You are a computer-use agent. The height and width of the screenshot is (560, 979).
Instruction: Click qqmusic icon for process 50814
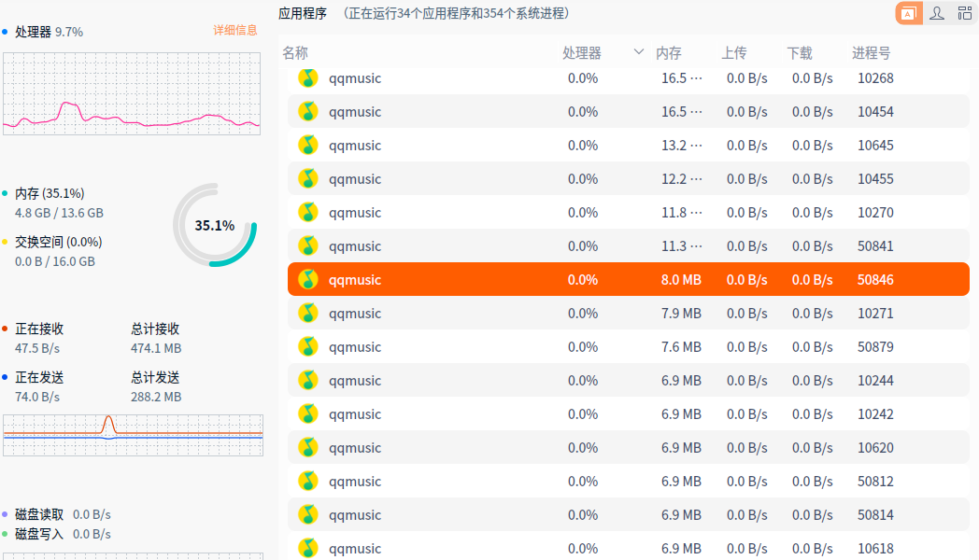308,515
